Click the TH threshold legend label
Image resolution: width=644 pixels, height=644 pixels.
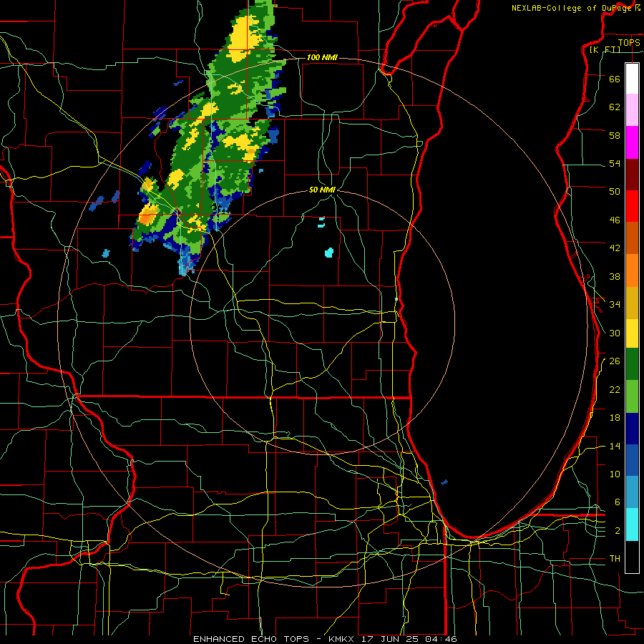click(615, 559)
